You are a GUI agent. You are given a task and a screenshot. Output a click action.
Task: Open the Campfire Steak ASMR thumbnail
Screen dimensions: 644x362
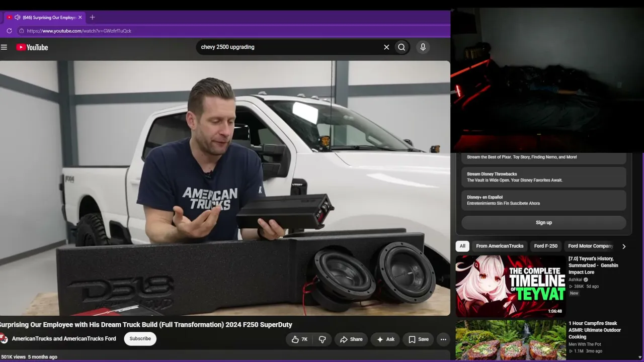point(511,340)
